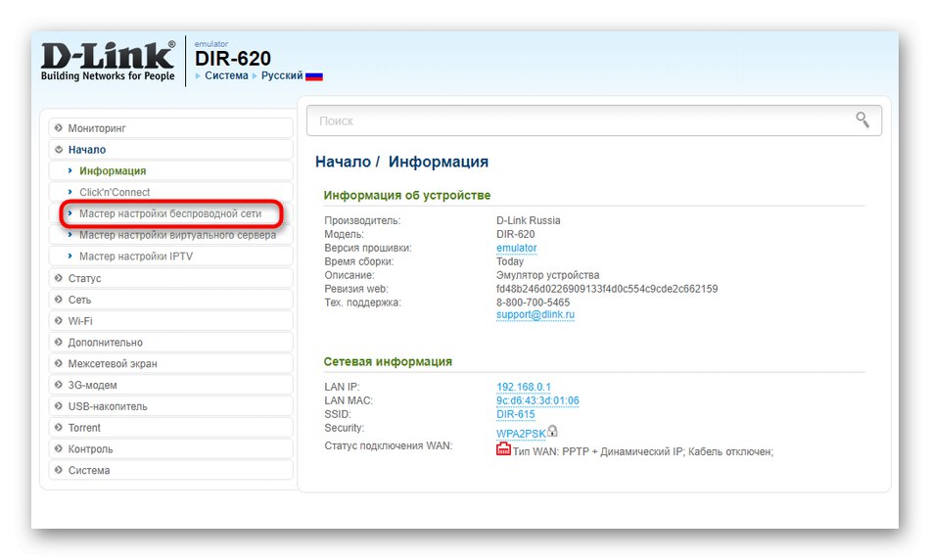Expand the Контроль menu section
The image size is (930, 560).
pos(170,449)
